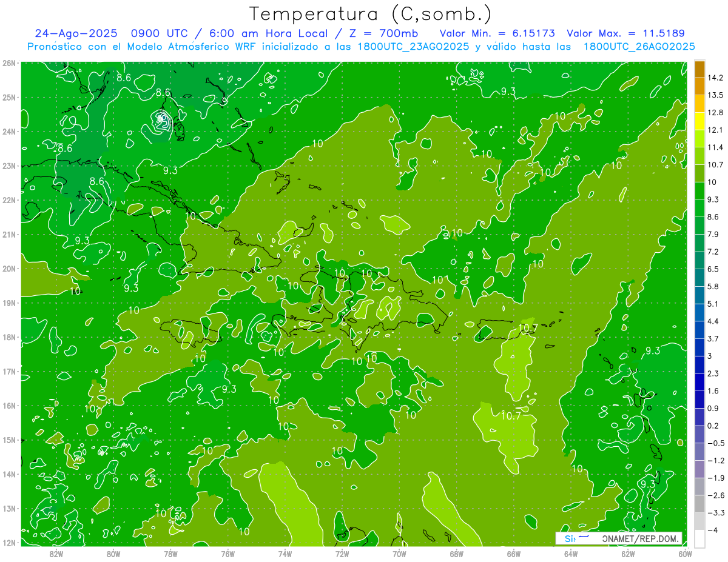Click the colorbar label '0.2'
Screen dimensions: 728x562
tap(714, 425)
